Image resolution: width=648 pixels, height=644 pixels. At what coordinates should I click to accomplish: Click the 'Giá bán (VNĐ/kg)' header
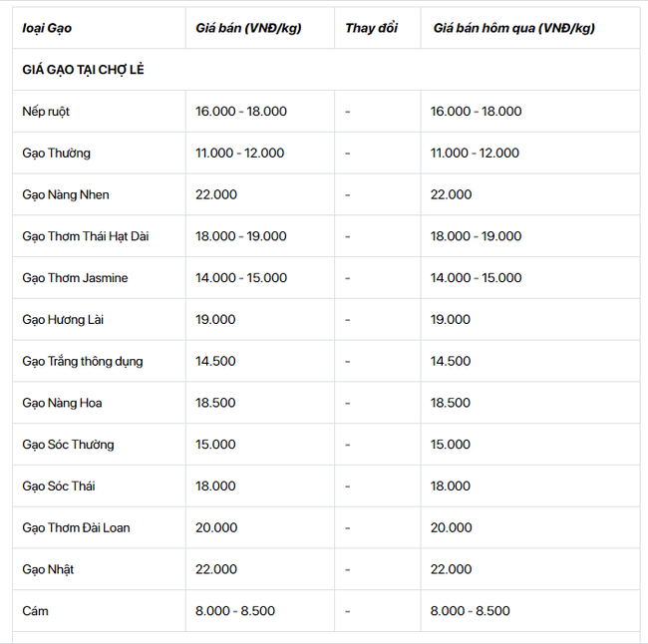coord(248,28)
